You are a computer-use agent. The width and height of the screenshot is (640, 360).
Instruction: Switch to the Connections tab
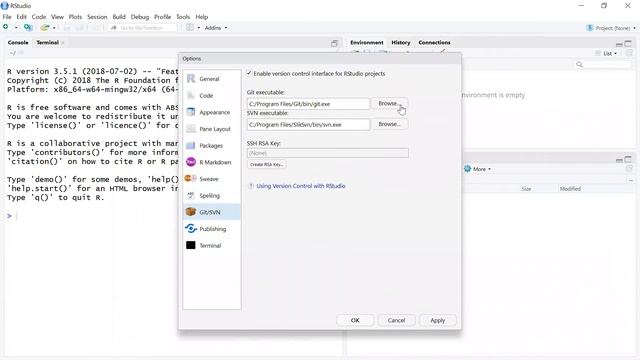(434, 42)
